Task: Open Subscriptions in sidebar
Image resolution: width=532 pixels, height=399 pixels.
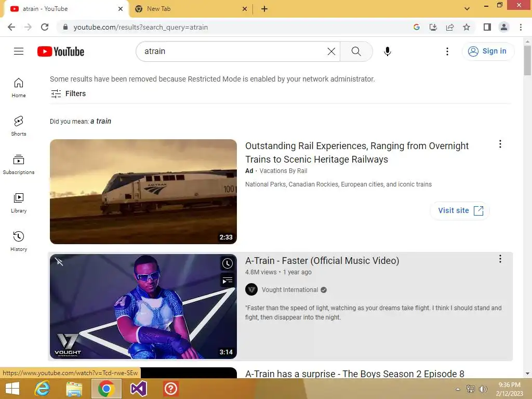Action: pos(19,165)
